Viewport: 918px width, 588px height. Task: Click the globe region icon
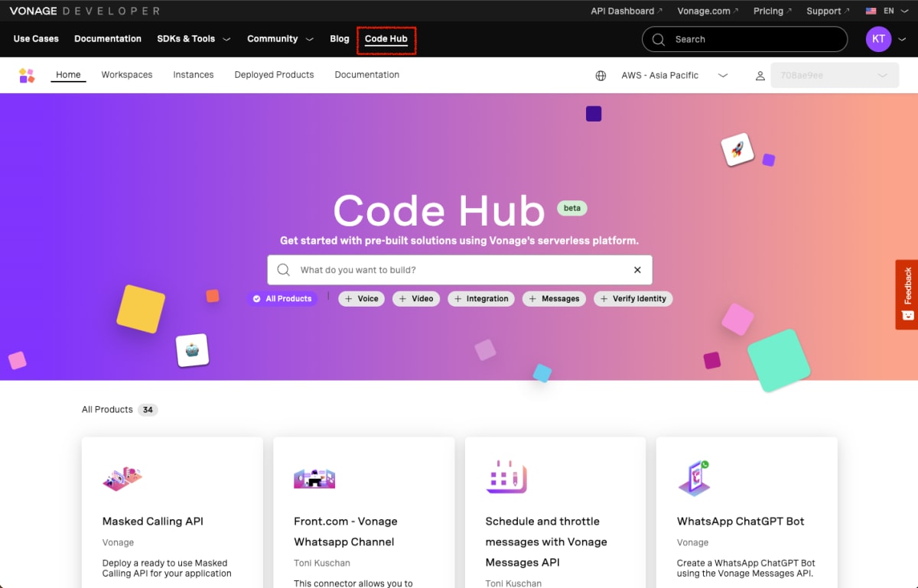point(601,76)
